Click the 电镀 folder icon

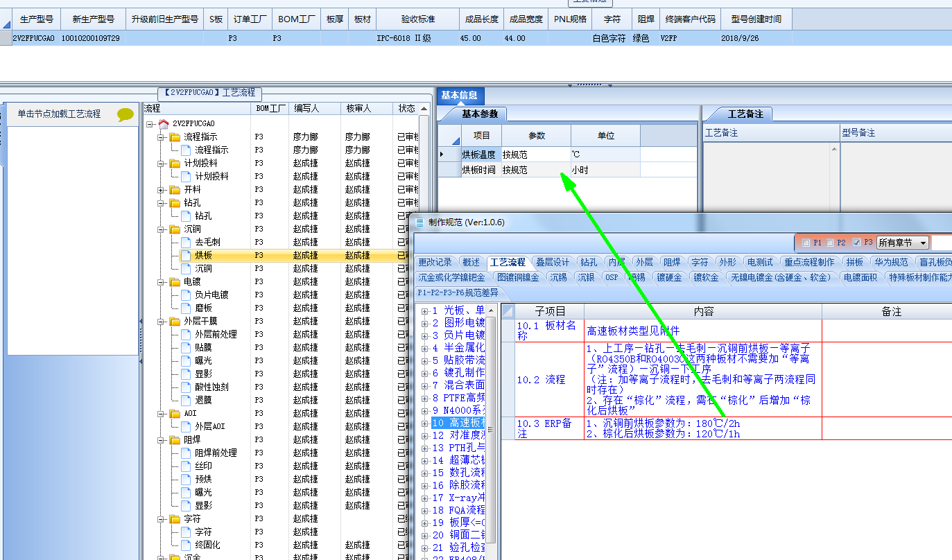(175, 281)
